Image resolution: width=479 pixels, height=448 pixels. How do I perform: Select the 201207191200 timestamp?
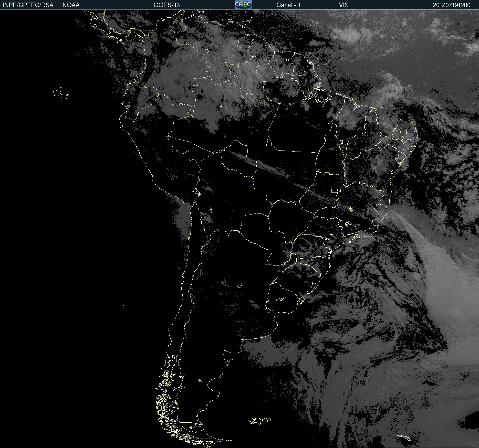point(452,5)
